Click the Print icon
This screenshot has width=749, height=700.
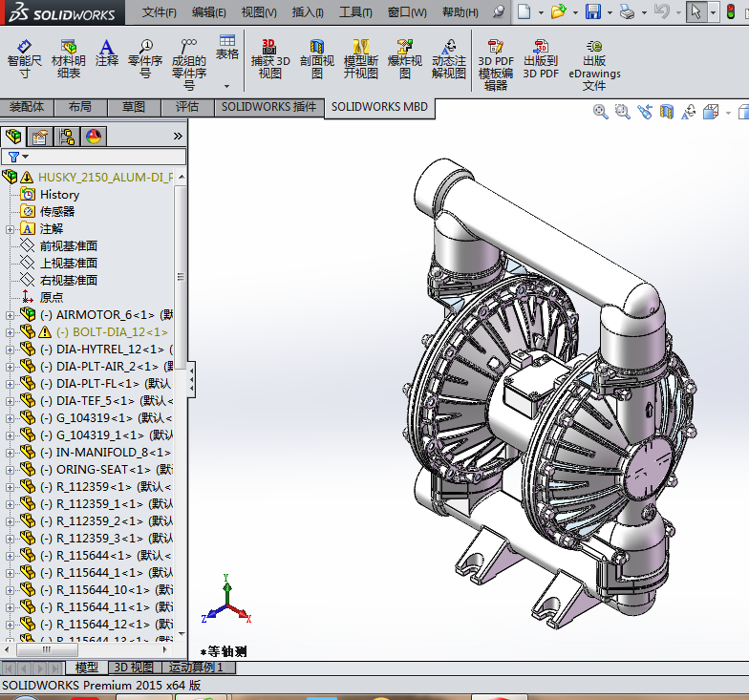[627, 11]
